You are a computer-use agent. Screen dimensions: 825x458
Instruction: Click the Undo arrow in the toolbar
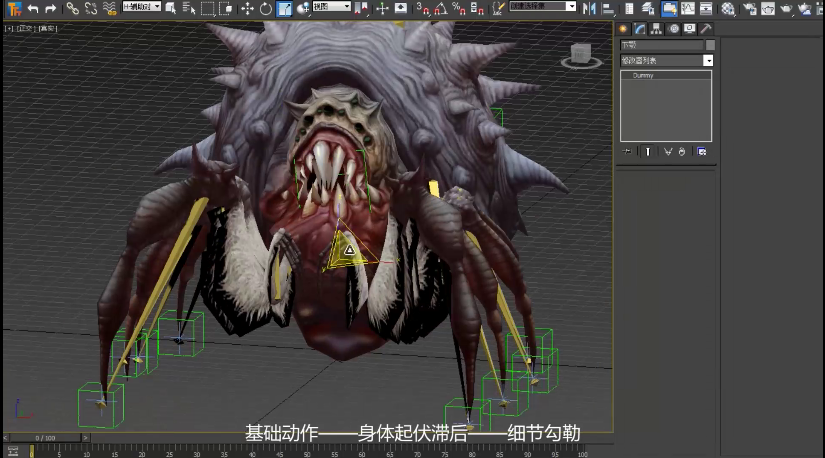(33, 8)
